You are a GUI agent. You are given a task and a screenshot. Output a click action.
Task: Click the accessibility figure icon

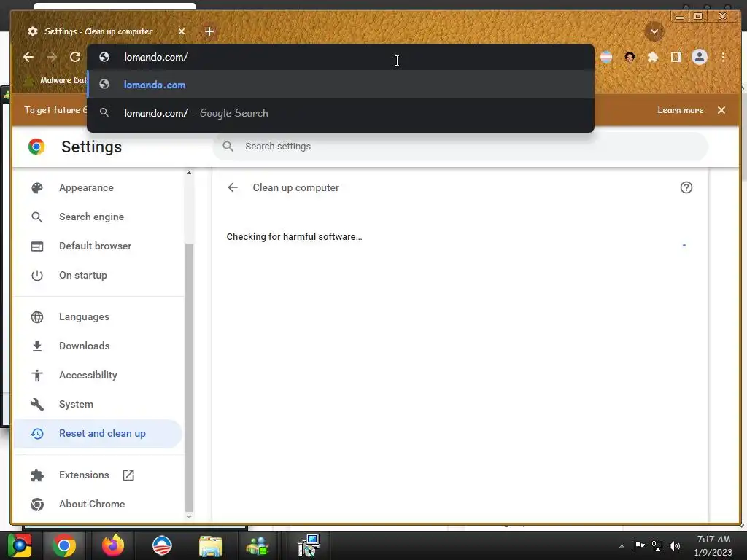[37, 376]
